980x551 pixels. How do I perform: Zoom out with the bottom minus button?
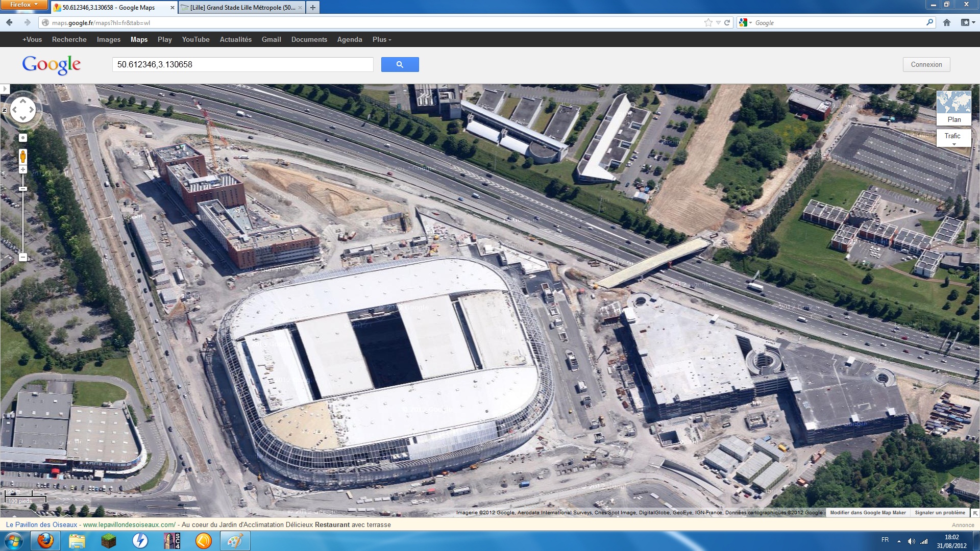pyautogui.click(x=22, y=257)
